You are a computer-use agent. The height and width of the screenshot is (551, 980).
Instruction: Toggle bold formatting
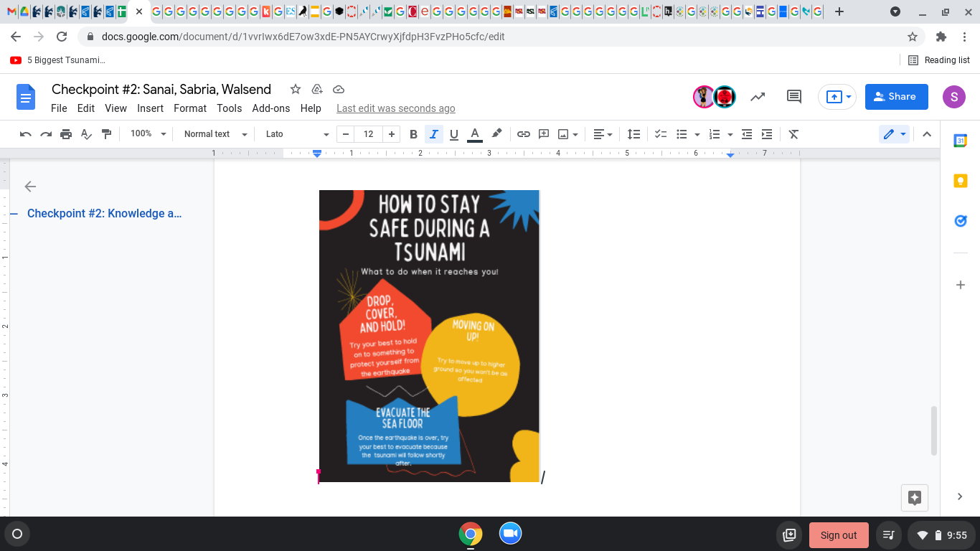(x=413, y=134)
